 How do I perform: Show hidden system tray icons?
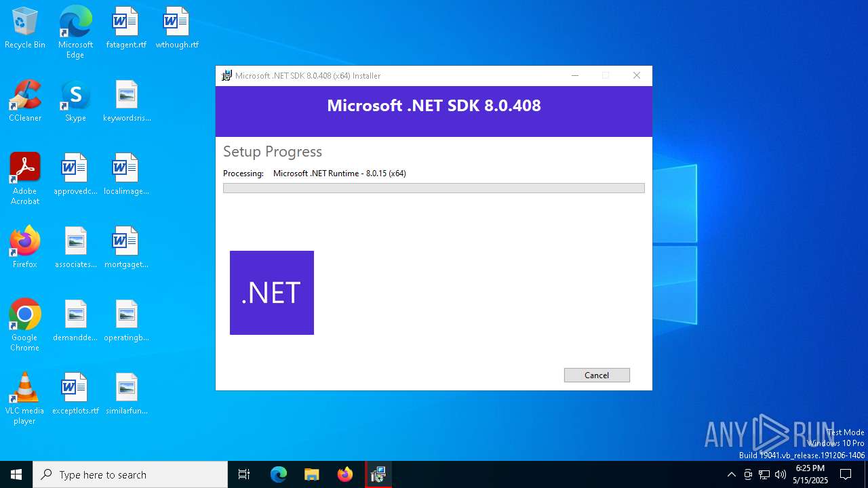click(x=731, y=474)
